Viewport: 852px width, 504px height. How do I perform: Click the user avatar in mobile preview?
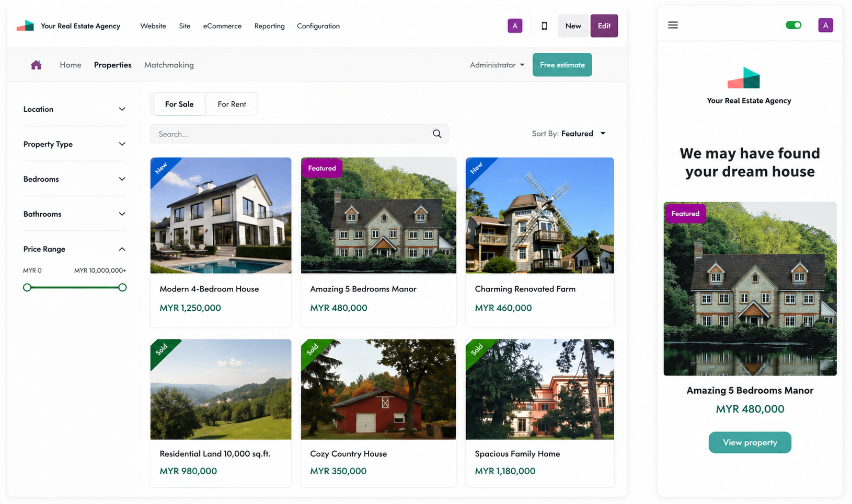825,25
